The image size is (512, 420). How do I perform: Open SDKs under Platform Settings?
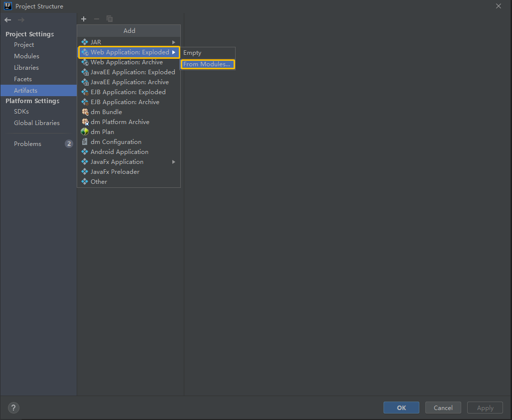38,112
